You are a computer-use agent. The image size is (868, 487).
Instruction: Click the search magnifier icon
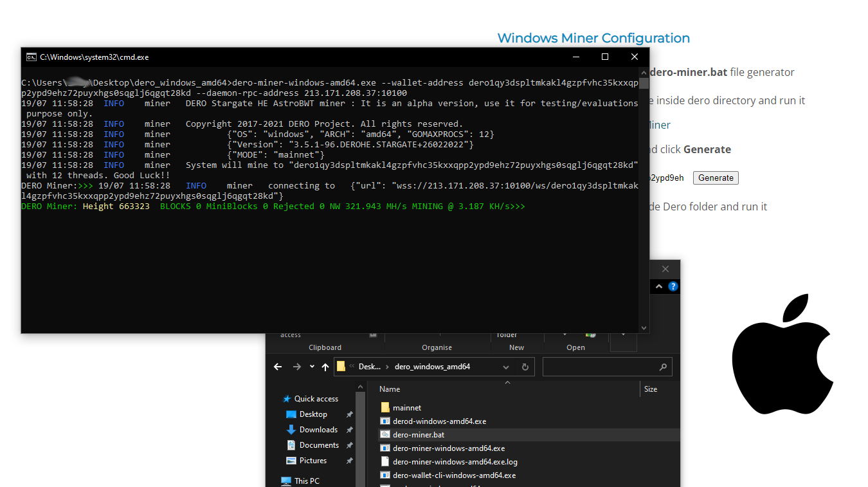pos(663,367)
